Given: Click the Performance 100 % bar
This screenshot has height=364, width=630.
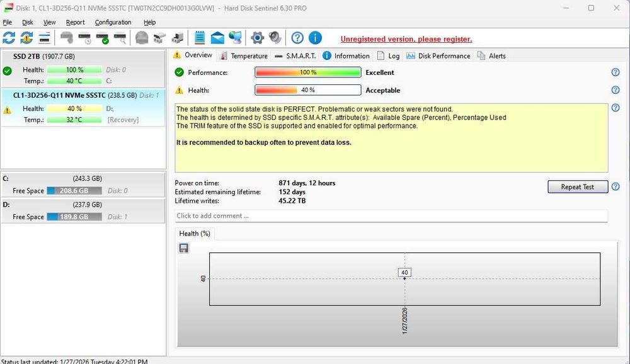Looking at the screenshot, I should (x=308, y=72).
